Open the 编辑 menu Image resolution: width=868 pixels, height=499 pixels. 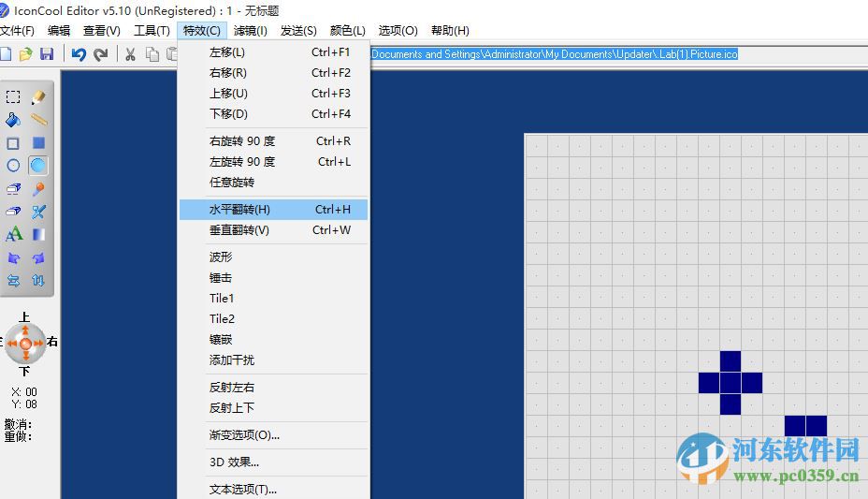pyautogui.click(x=59, y=31)
